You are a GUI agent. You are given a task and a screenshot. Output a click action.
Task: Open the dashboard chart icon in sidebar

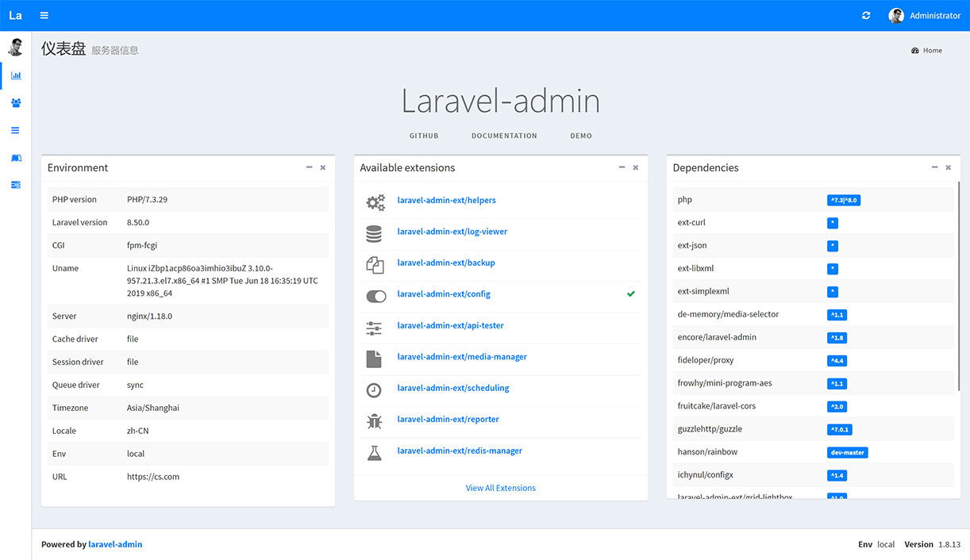tap(16, 75)
